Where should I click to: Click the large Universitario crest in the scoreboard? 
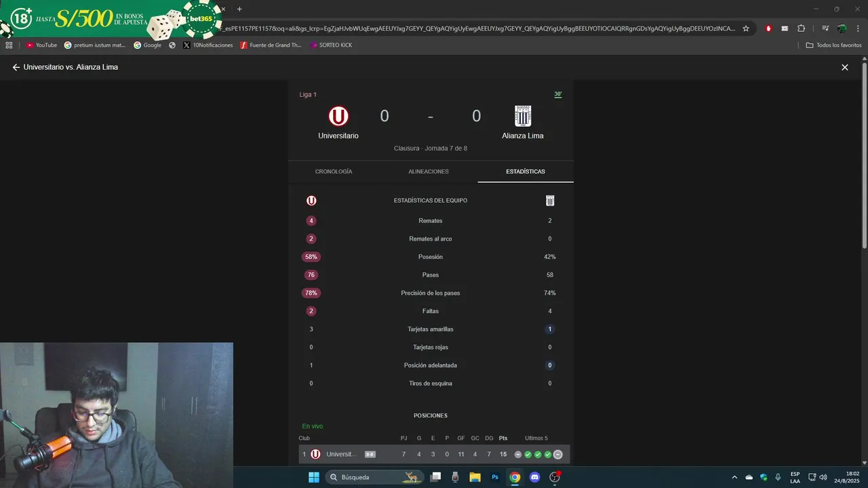[338, 117]
